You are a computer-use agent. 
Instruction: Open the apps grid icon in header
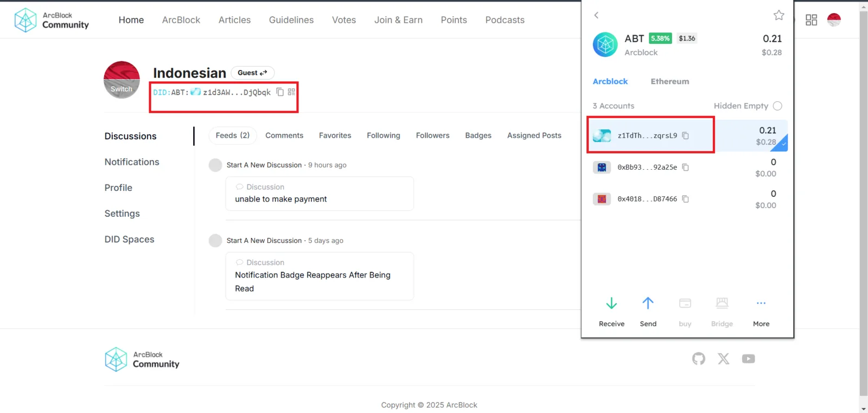(811, 20)
